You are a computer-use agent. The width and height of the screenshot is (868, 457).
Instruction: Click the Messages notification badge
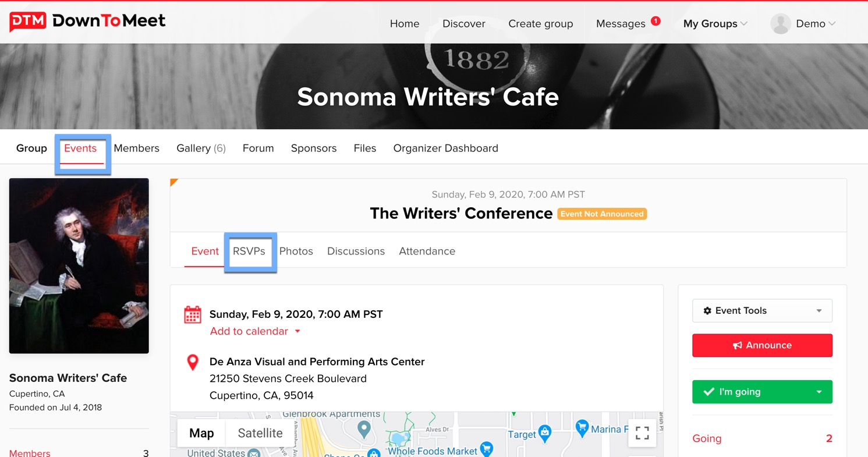(x=656, y=21)
